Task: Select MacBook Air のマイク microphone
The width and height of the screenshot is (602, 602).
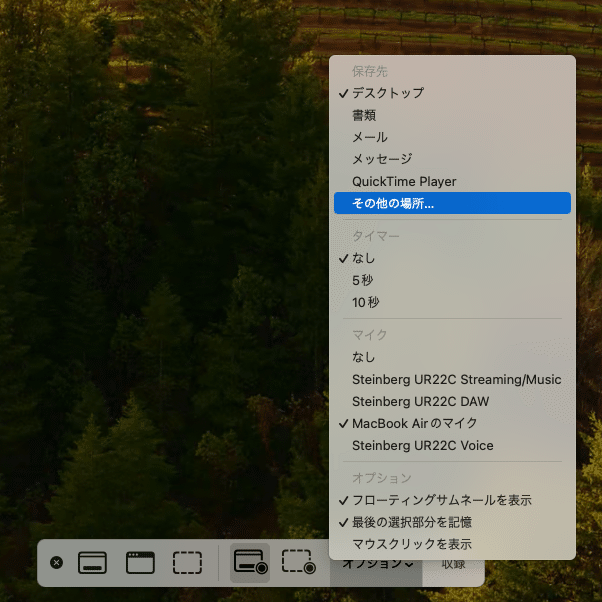Action: coord(452,423)
